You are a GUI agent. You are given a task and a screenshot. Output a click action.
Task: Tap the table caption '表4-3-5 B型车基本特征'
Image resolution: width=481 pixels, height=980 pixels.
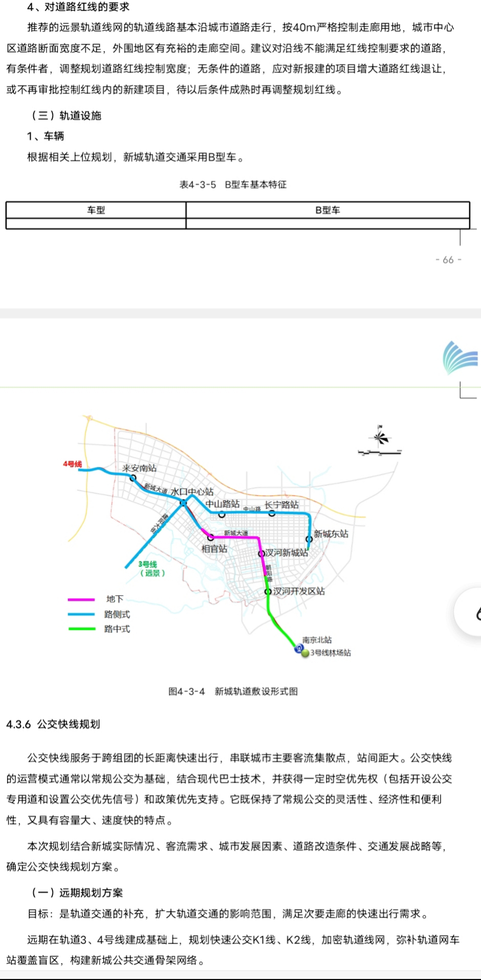[233, 185]
